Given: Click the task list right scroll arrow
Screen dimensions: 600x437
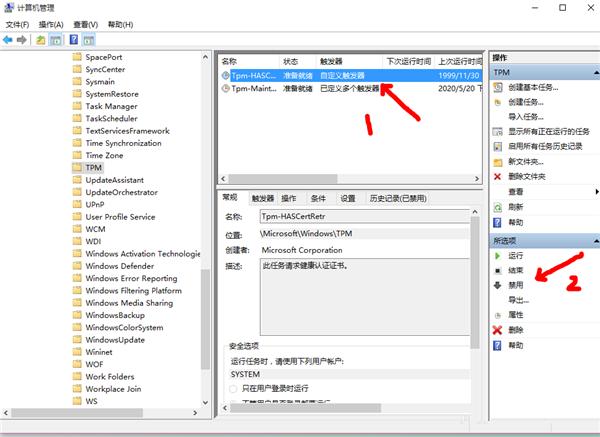Looking at the screenshot, I should 477,179.
